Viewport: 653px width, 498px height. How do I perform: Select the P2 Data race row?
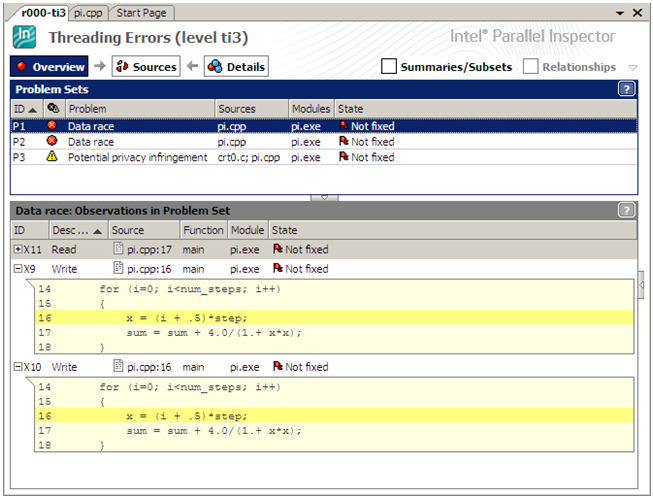(324, 142)
